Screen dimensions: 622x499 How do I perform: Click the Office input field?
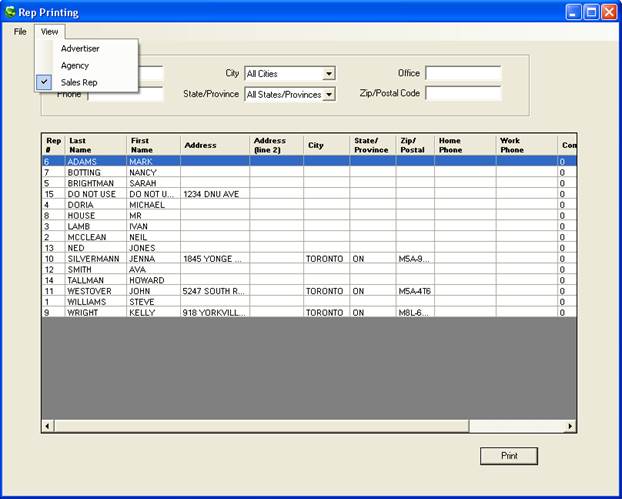pyautogui.click(x=462, y=74)
